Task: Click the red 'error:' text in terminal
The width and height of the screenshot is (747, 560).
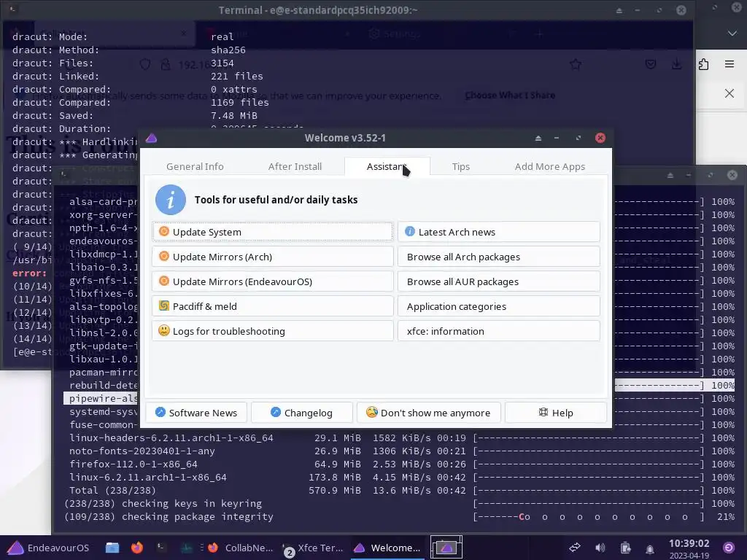Action: (29, 273)
